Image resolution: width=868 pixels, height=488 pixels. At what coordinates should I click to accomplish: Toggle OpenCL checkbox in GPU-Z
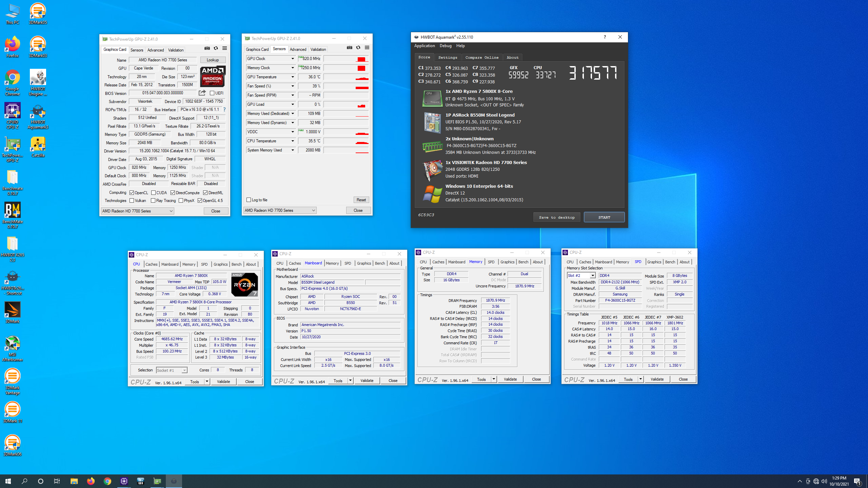click(x=132, y=192)
